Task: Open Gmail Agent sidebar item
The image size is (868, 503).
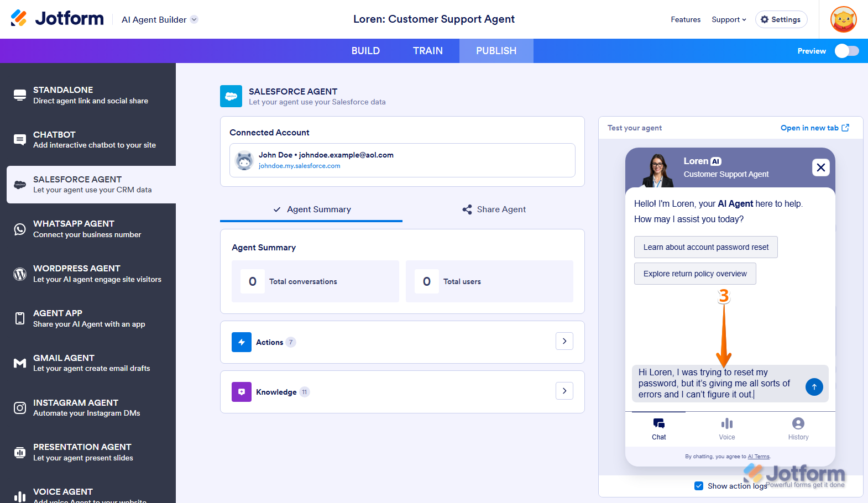Action: [91, 363]
